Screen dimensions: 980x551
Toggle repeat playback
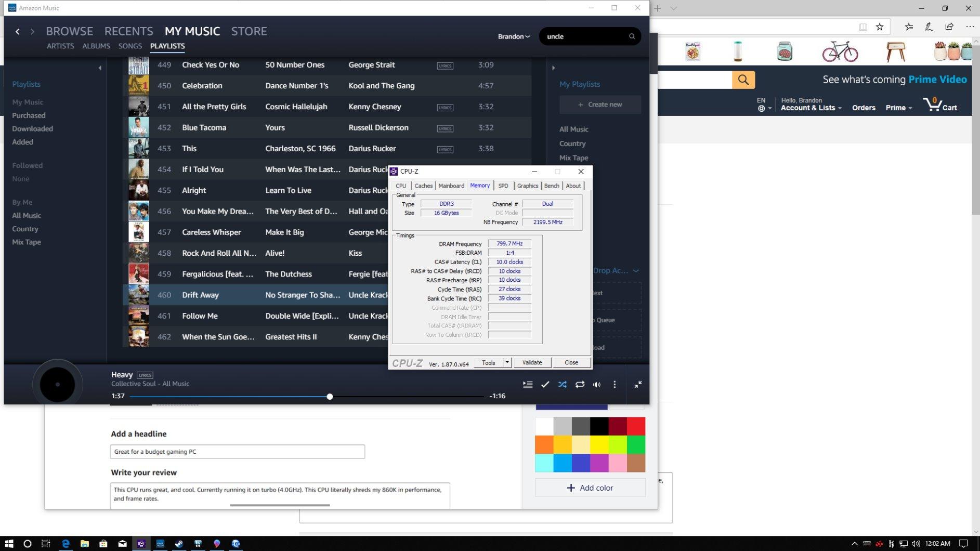point(580,385)
